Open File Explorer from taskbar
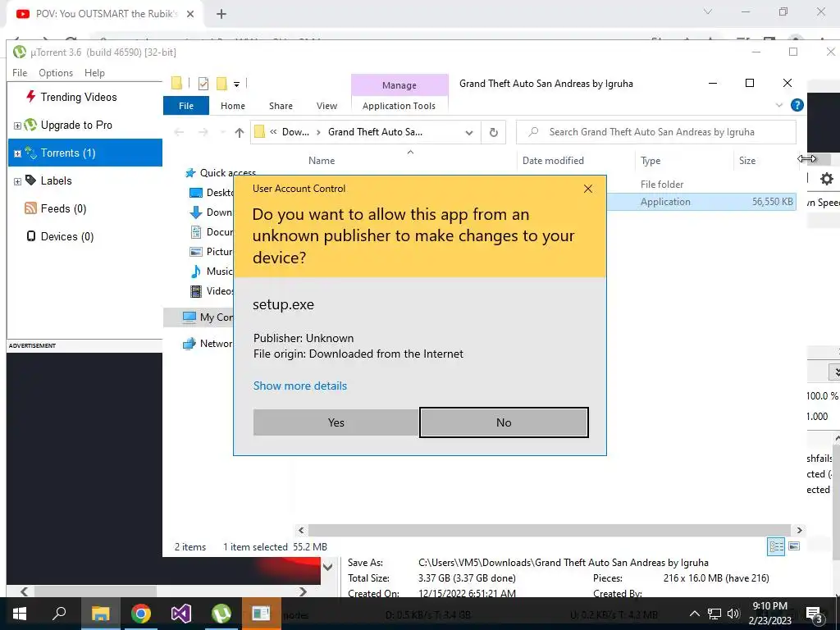Image resolution: width=840 pixels, height=630 pixels. (100, 614)
